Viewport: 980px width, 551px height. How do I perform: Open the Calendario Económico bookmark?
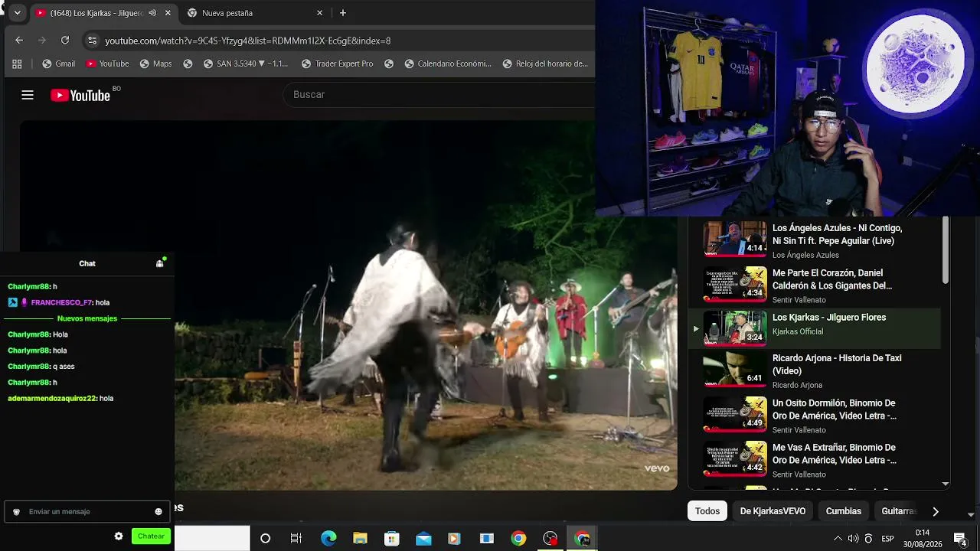[447, 64]
